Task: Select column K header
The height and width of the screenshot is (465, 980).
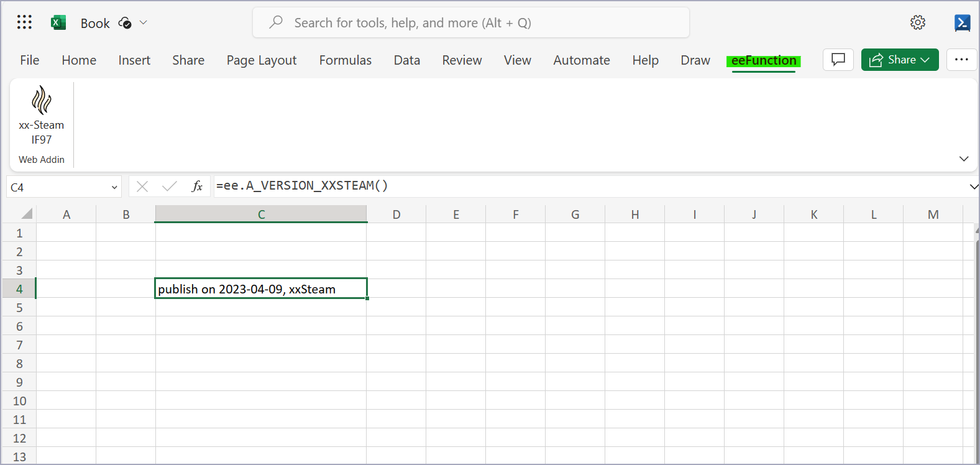Action: (814, 214)
